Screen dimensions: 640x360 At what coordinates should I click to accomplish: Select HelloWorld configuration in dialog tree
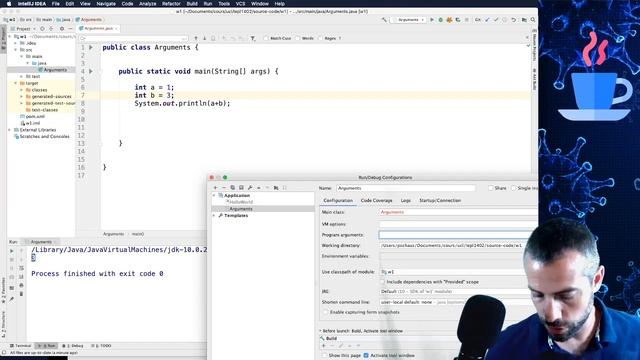coord(241,202)
